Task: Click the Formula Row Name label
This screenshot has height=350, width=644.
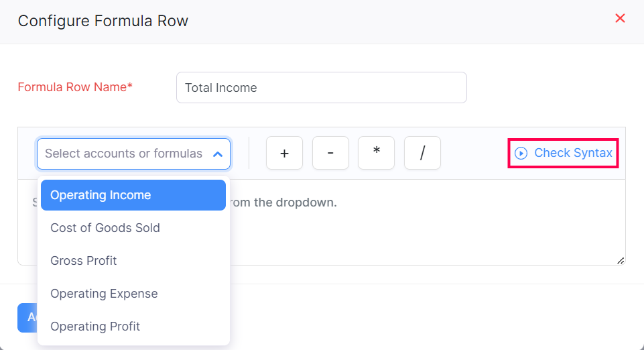Action: 75,87
